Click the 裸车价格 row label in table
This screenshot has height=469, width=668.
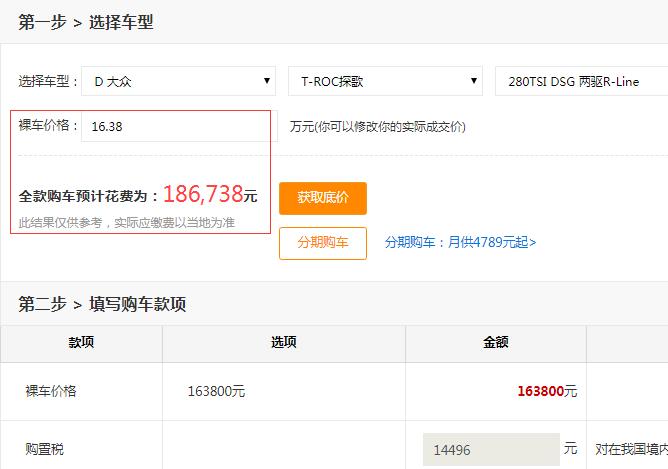51,391
